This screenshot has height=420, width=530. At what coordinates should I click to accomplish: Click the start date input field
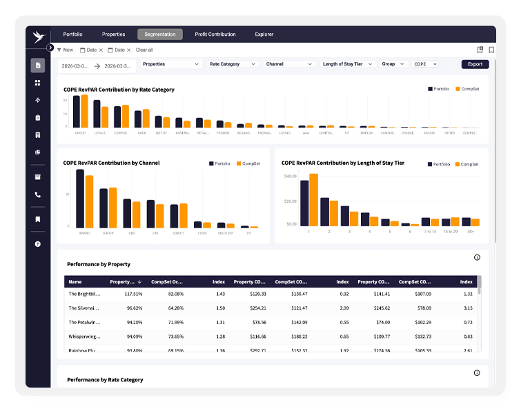(x=75, y=66)
